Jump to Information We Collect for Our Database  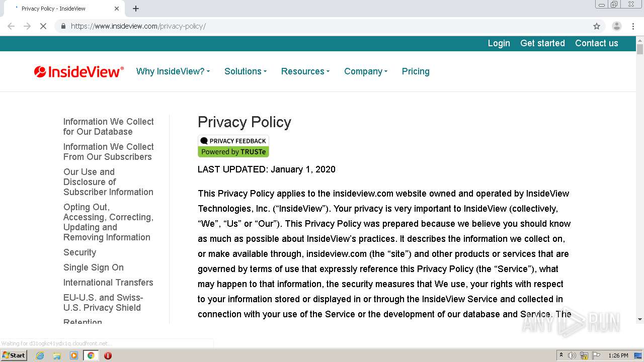click(108, 127)
